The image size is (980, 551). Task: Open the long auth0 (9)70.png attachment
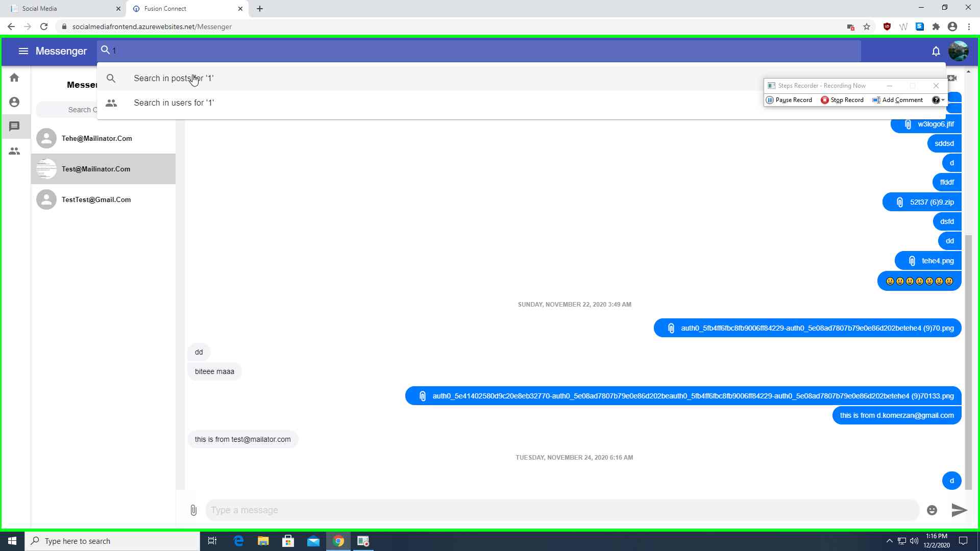click(807, 328)
